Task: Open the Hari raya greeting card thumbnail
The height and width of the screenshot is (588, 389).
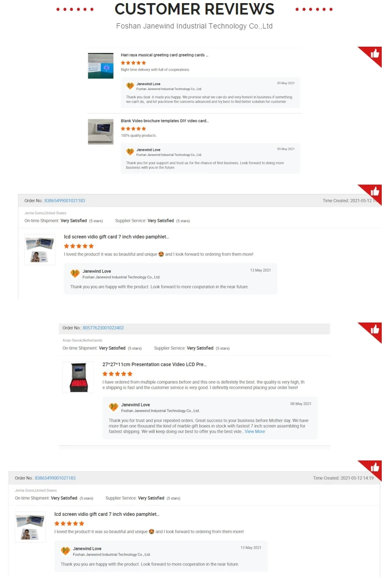Action: pyautogui.click(x=101, y=66)
